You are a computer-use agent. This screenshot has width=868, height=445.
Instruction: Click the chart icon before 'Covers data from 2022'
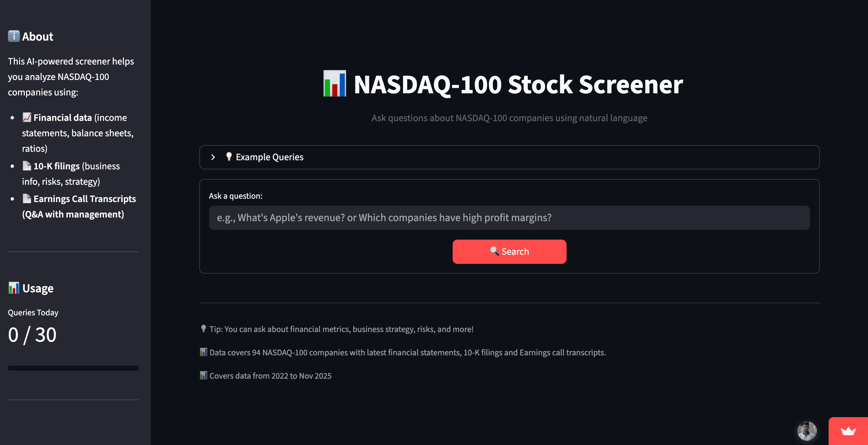pos(203,375)
